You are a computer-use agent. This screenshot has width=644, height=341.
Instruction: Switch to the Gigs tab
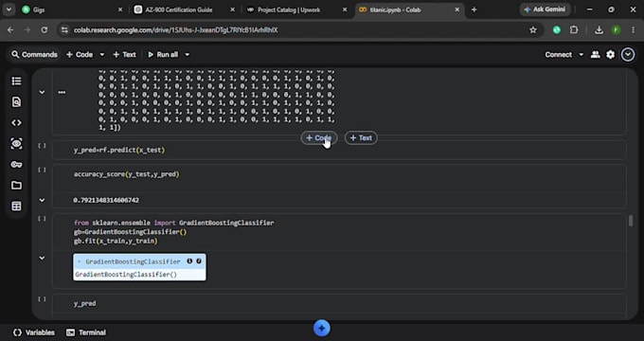[70, 9]
